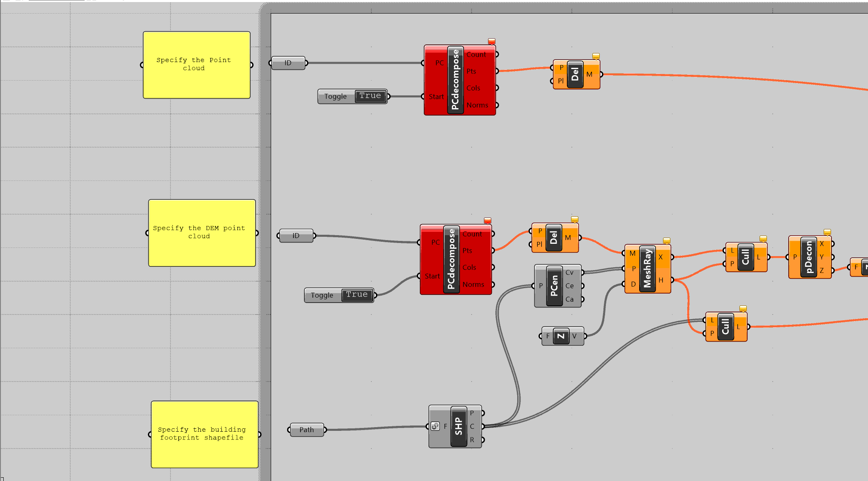Click the ID parameter beside Point cloud note
The height and width of the screenshot is (481, 868).
[288, 63]
